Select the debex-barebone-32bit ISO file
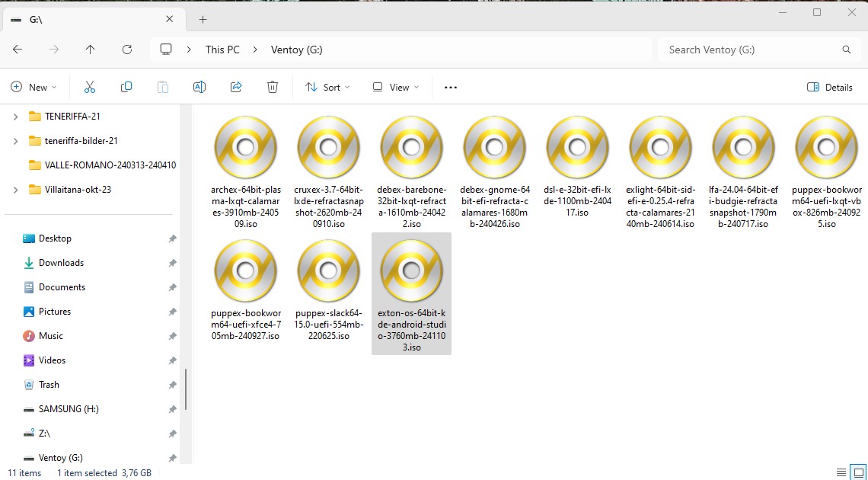 tap(411, 171)
